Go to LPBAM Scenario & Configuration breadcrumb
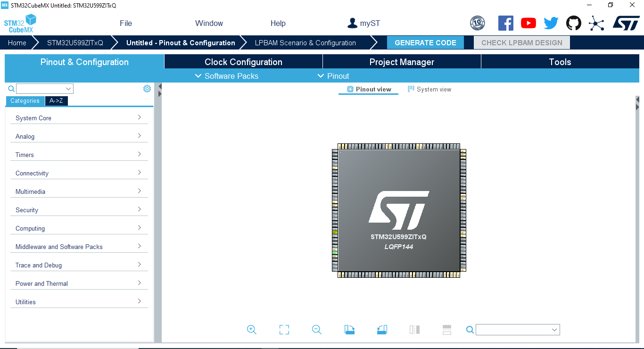644x349 pixels. click(x=305, y=42)
